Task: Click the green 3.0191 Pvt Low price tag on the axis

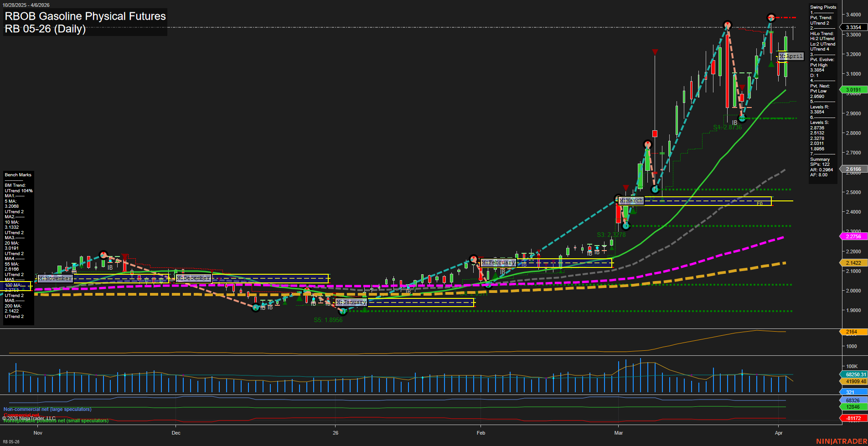Action: [x=854, y=89]
